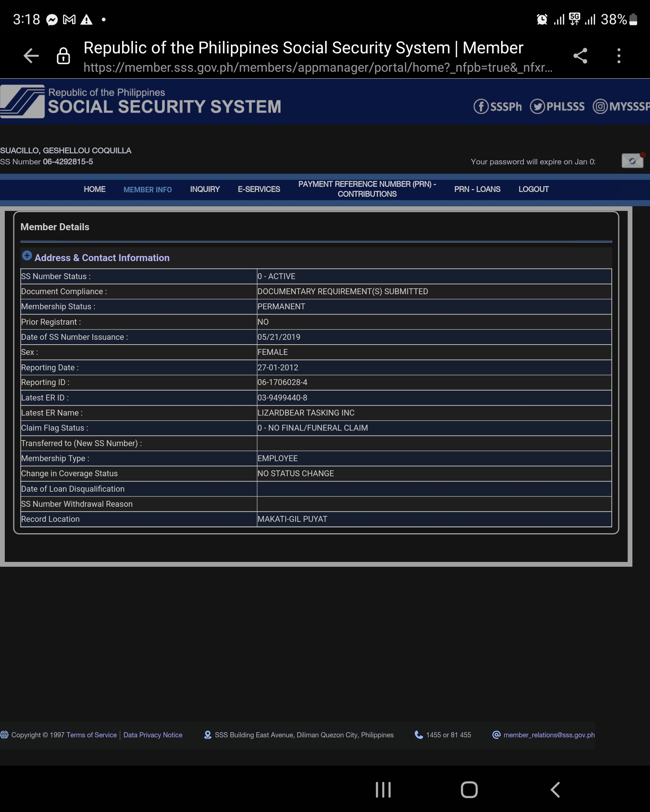This screenshot has height=812, width=650.
Task: Open the MEMBER INFO menu
Action: coord(148,190)
